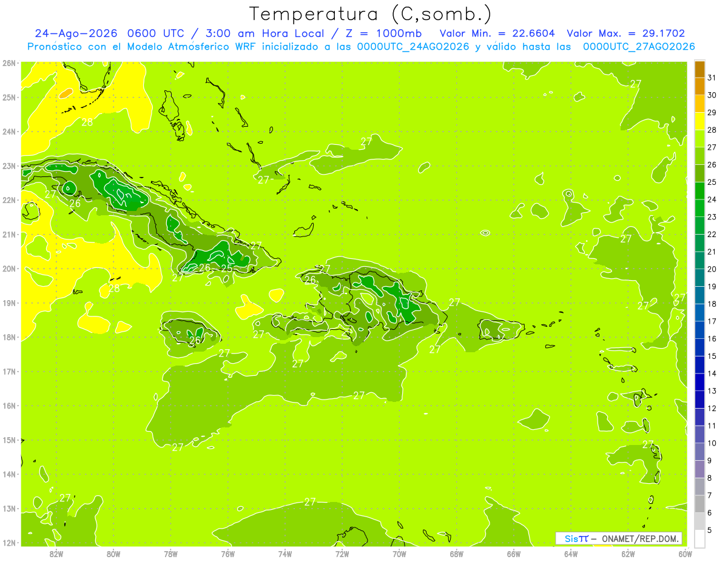Click the white swatch below 5 in colorbar

coord(699,538)
